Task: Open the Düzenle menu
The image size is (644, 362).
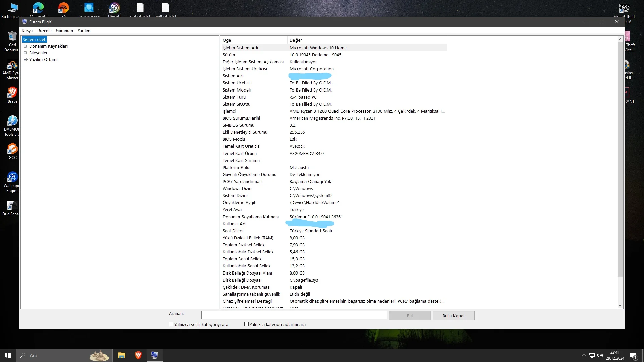Action: 44,31
